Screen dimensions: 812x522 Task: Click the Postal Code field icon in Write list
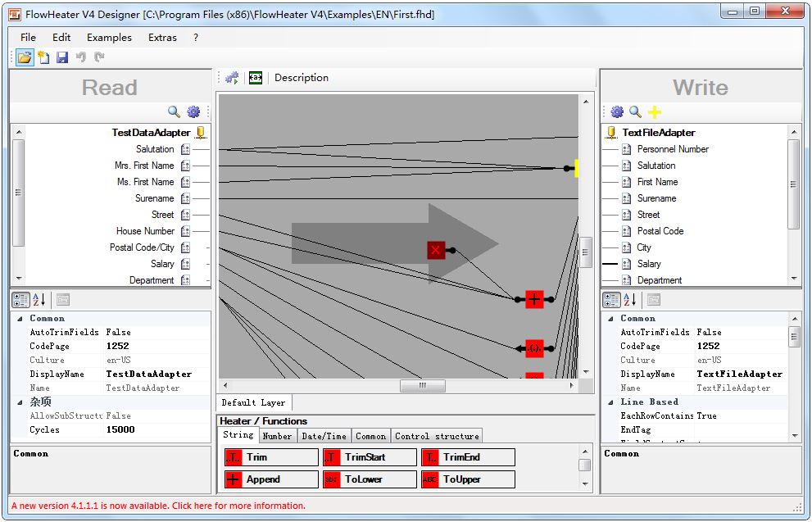click(627, 231)
